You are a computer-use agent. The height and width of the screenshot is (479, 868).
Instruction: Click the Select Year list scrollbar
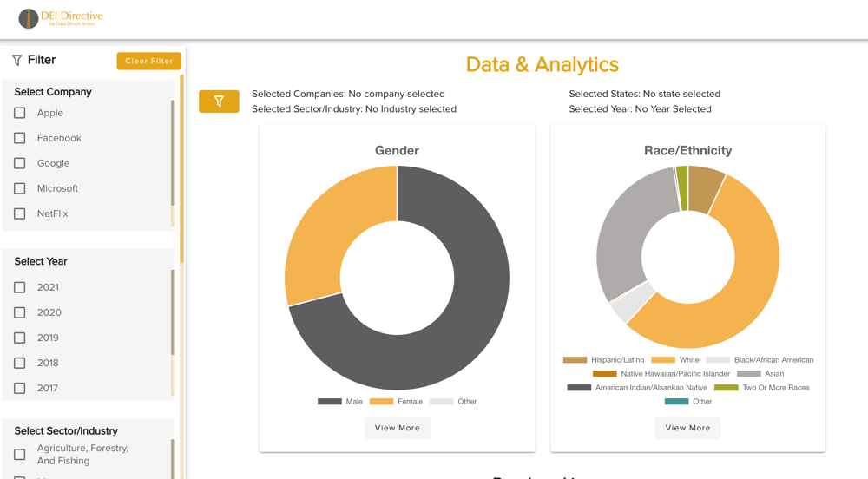click(174, 312)
